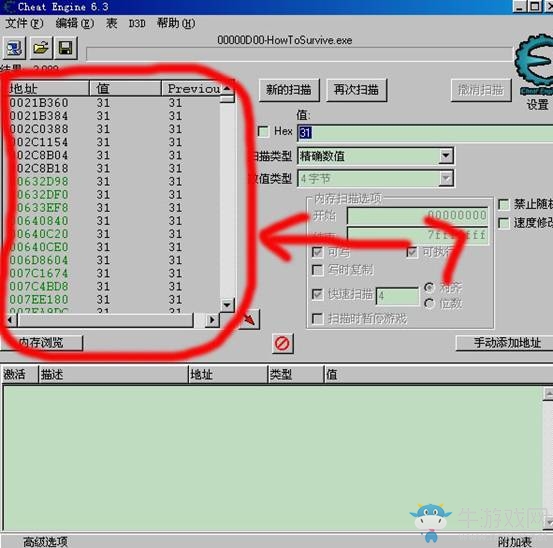
Task: Click the address table scroll up arrow
Action: 548,394
